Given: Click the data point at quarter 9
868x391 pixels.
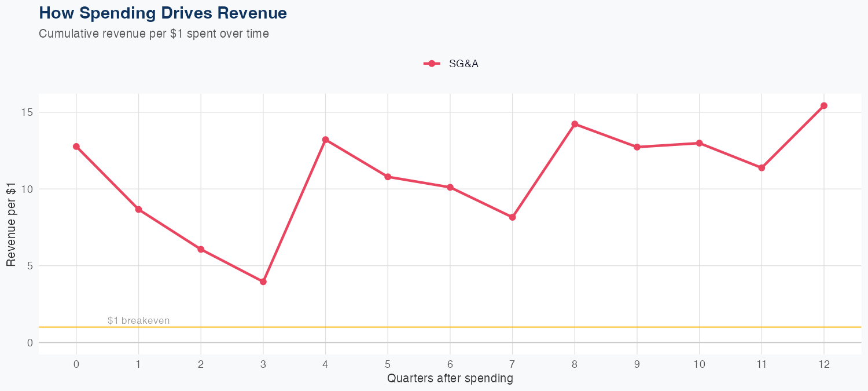Looking at the screenshot, I should pos(637,147).
